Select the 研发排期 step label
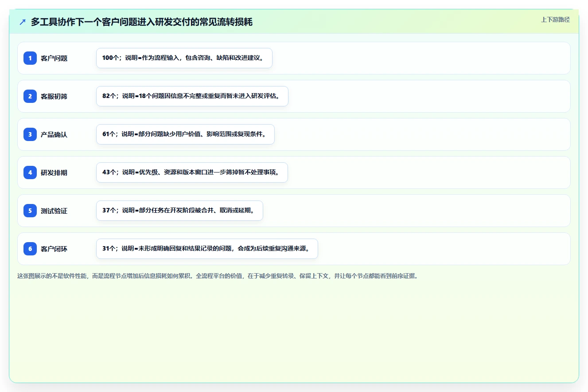588x392 pixels. [x=54, y=172]
